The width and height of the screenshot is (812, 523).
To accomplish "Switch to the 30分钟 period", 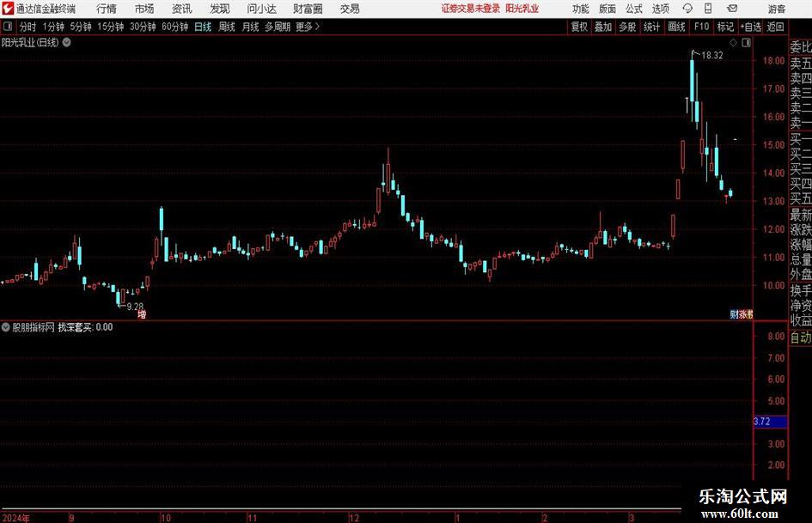I will coord(143,27).
